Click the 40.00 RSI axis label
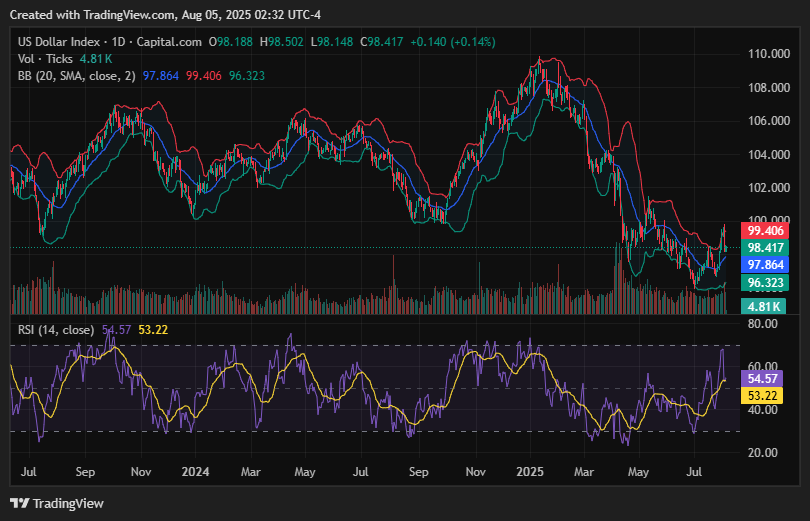 coord(762,410)
